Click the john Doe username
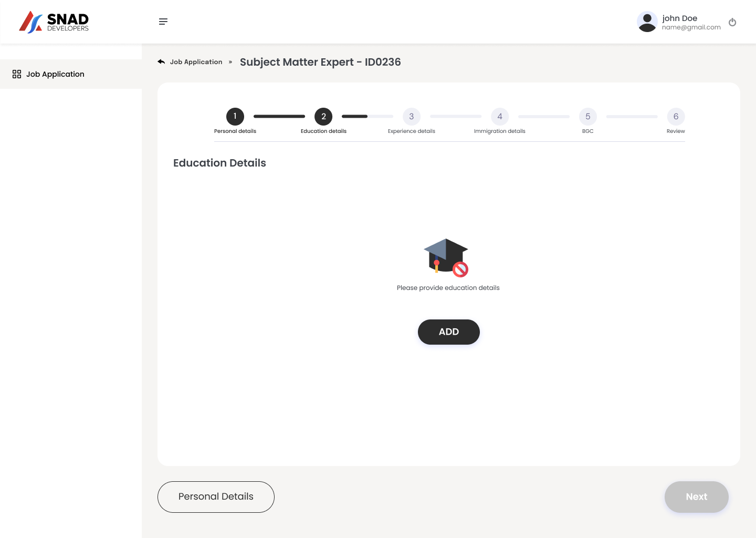 pos(680,18)
